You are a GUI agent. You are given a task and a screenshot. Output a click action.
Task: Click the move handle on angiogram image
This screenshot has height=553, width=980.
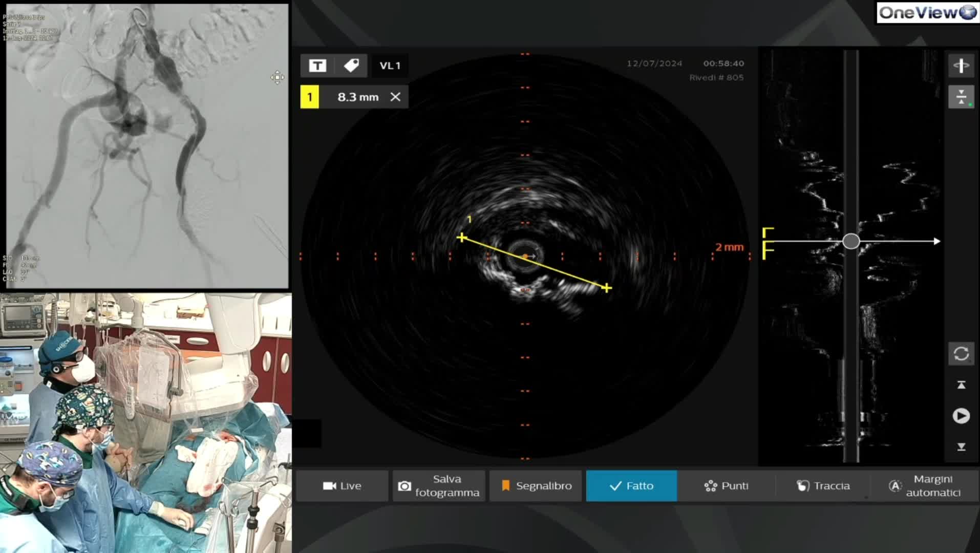pos(277,77)
